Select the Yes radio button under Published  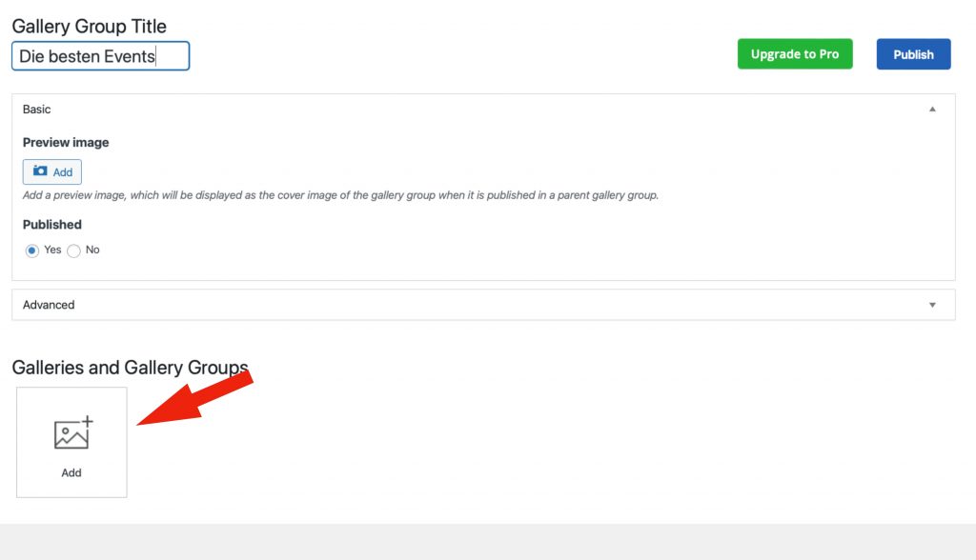(31, 250)
